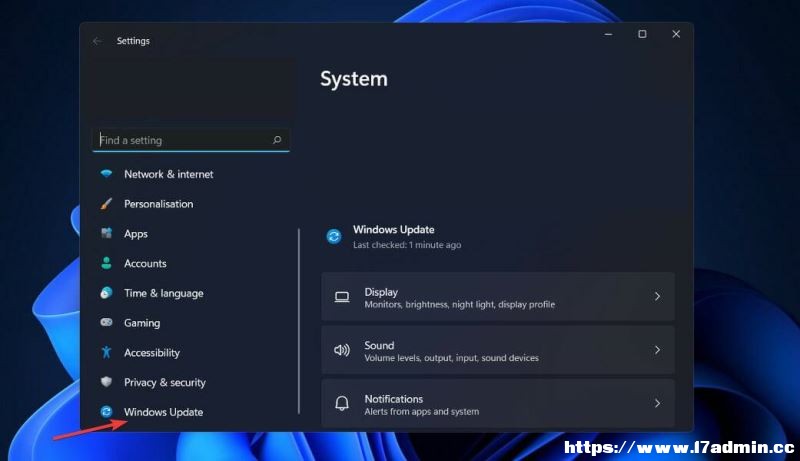Image resolution: width=800 pixels, height=461 pixels.
Task: Click "Last checked: 1 minute ago" text
Action: point(407,245)
